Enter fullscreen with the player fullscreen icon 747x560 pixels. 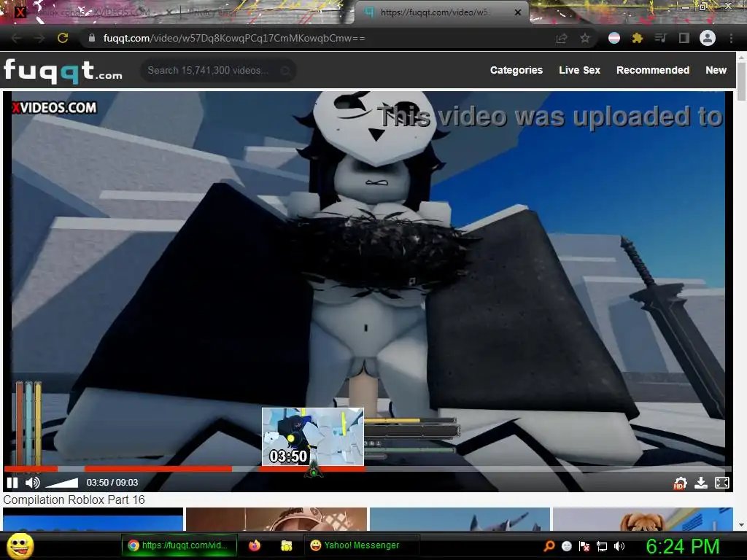coord(722,483)
